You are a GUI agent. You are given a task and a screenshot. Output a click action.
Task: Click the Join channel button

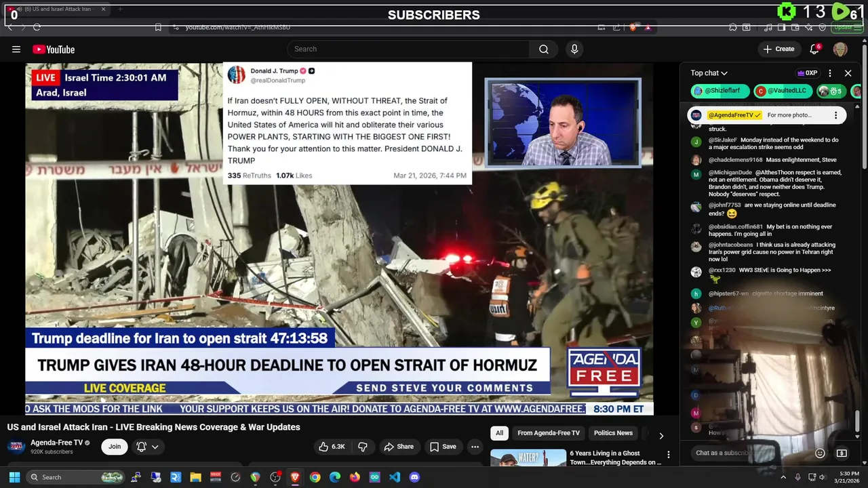pos(115,447)
